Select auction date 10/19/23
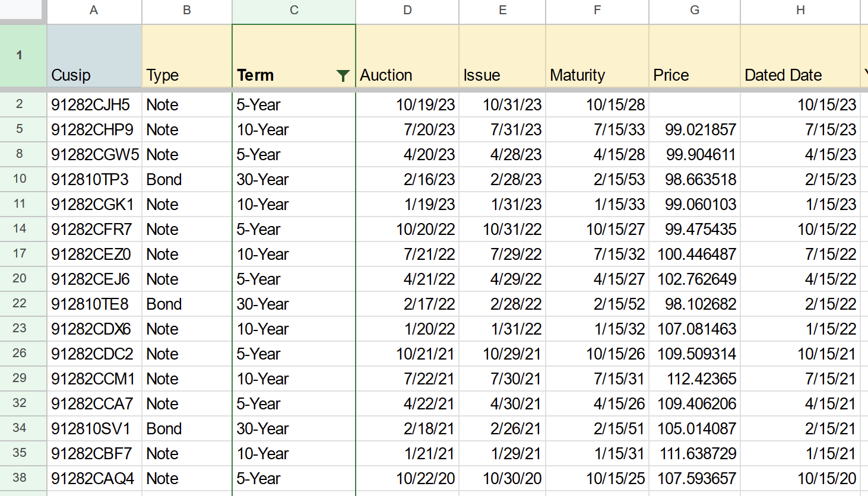Image resolution: width=868 pixels, height=496 pixels. 407,104
